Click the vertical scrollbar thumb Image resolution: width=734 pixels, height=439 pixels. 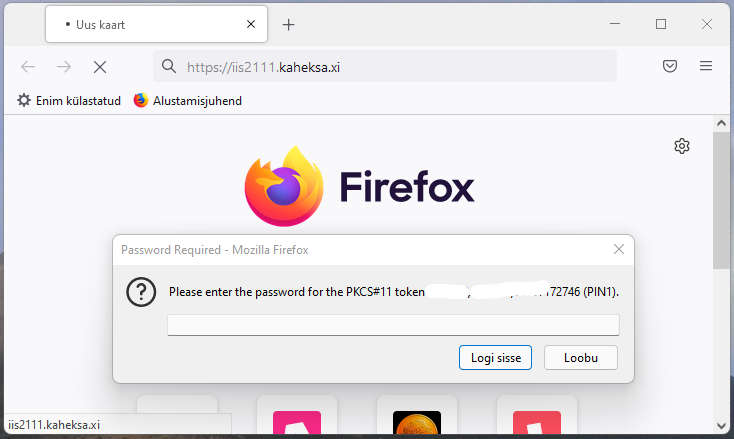coord(721,200)
